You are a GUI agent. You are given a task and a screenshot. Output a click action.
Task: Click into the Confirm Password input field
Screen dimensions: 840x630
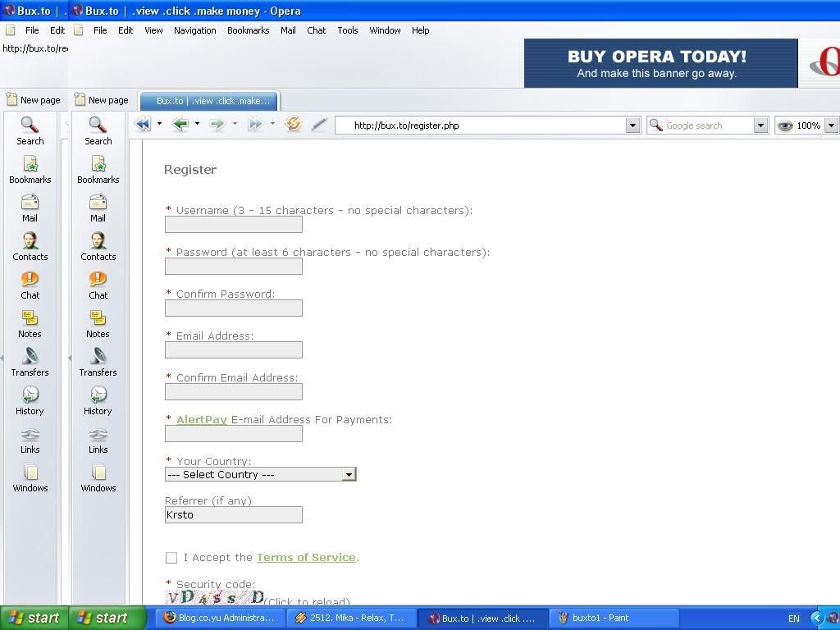point(234,308)
